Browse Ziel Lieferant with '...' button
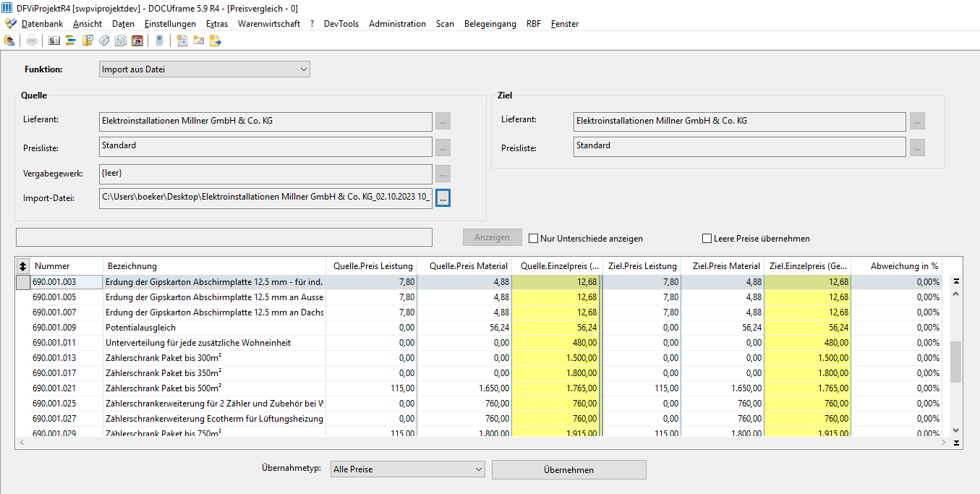This screenshot has width=980, height=494. coord(917,122)
